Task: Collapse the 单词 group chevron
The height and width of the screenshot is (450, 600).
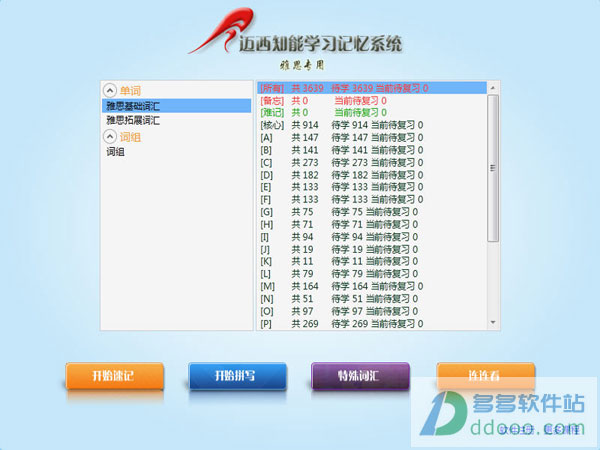Action: point(110,90)
